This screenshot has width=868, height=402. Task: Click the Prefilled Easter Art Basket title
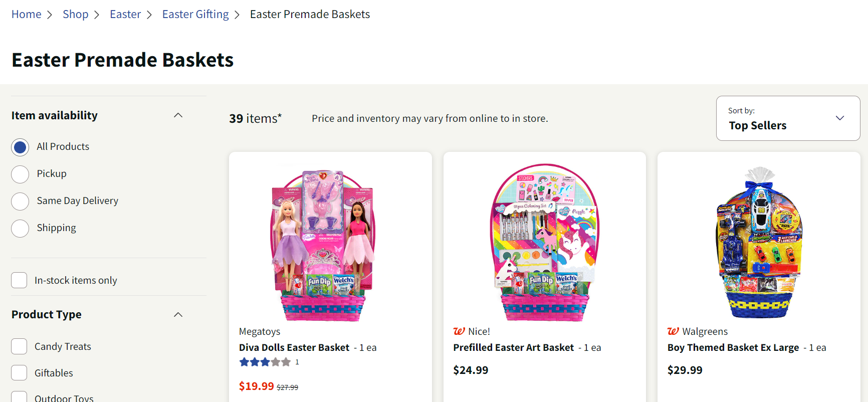click(513, 347)
